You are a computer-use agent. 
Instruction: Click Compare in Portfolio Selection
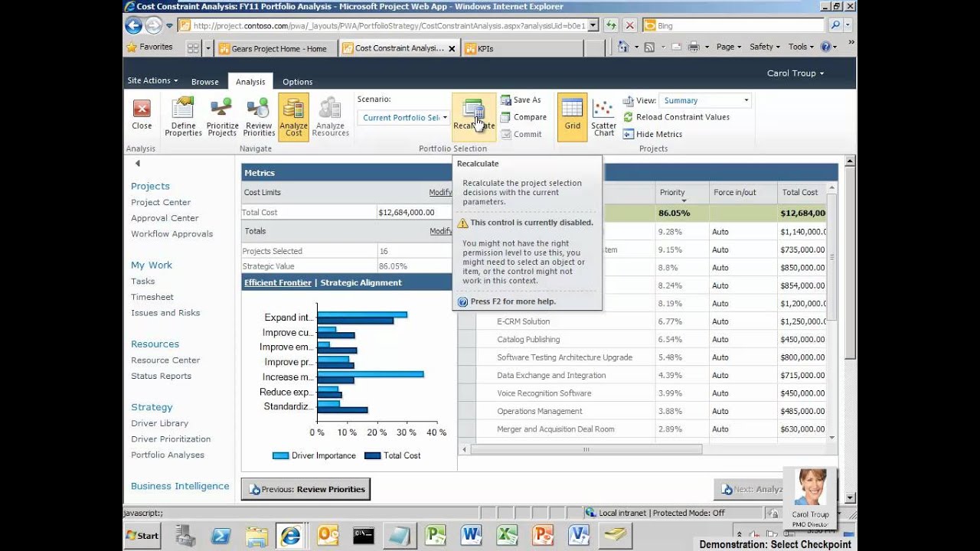pos(524,117)
